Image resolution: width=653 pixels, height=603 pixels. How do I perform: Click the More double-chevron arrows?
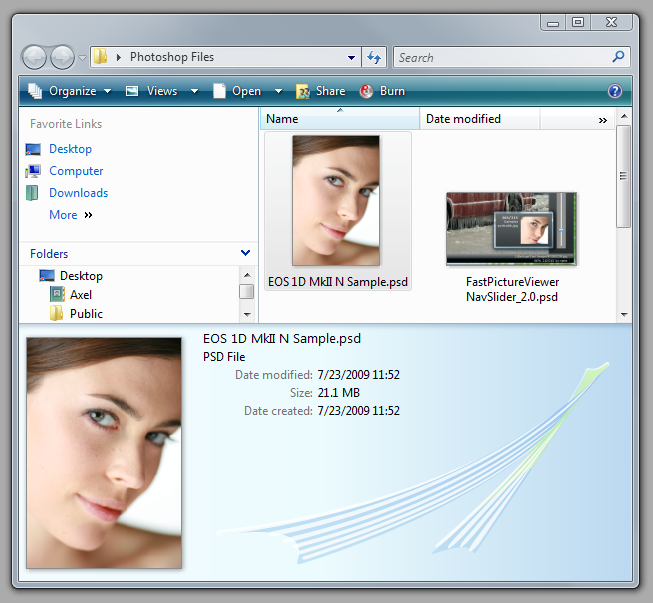(x=88, y=215)
